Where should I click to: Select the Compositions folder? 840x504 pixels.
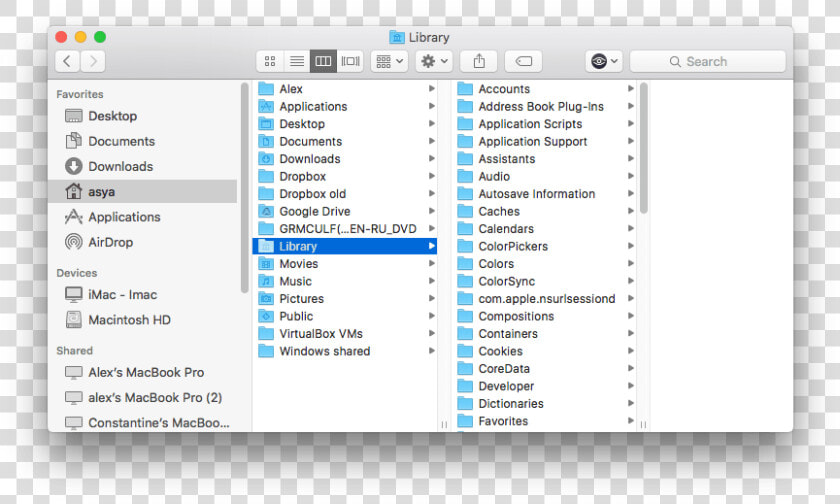[x=545, y=316]
